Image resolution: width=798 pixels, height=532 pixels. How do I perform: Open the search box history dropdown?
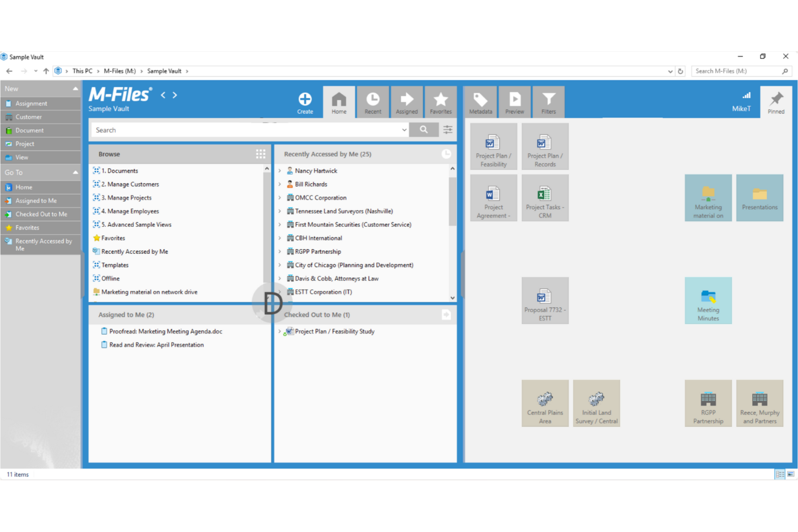pyautogui.click(x=404, y=130)
